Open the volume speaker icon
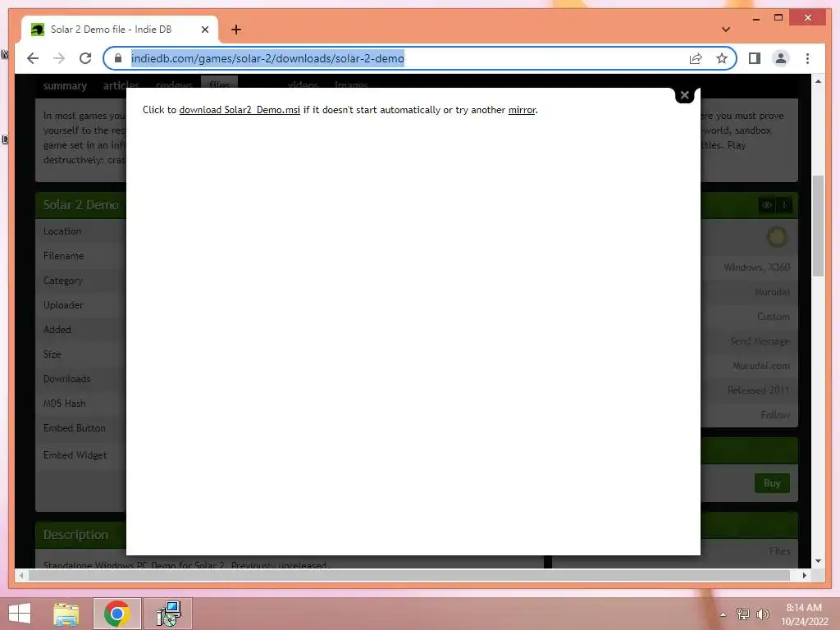Screen dimensions: 840x630 pos(762,614)
